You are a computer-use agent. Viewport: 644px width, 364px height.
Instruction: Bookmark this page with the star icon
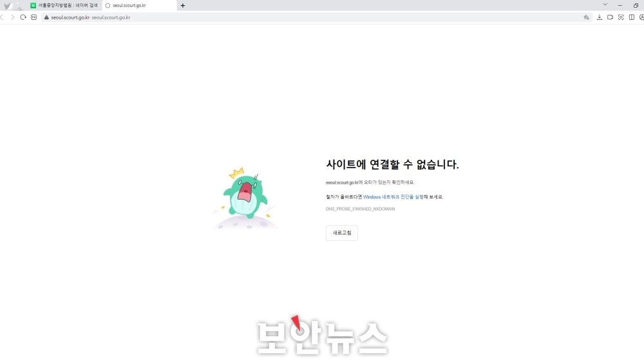[x=586, y=17]
